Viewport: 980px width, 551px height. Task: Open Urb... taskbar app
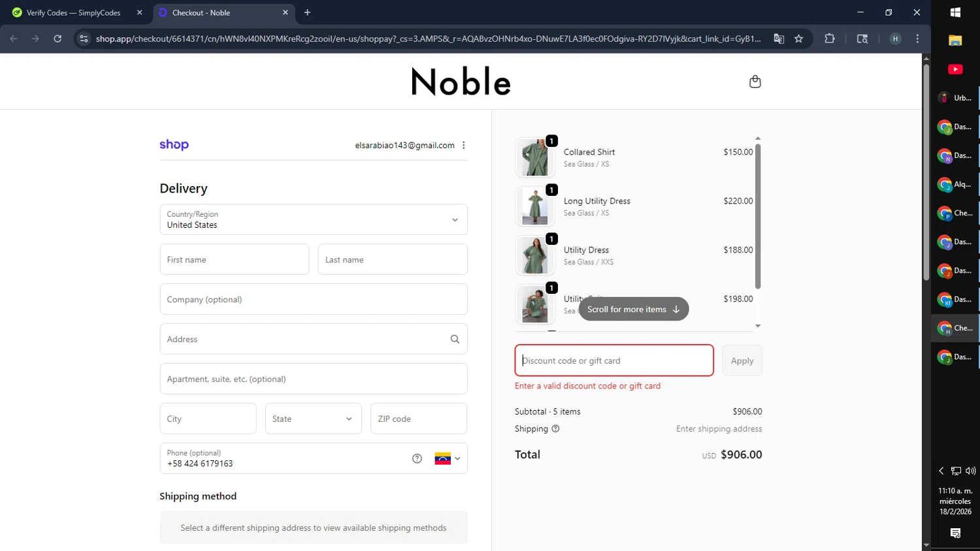pyautogui.click(x=955, y=98)
